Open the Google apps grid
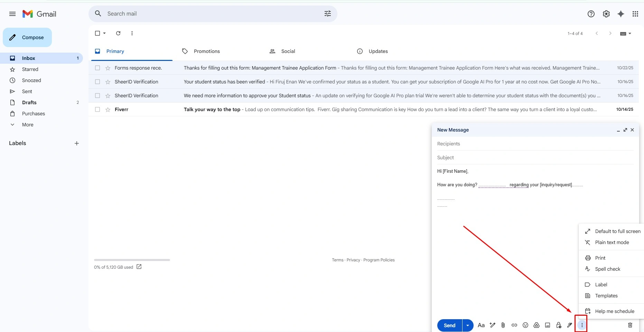The height and width of the screenshot is (332, 644). [635, 14]
